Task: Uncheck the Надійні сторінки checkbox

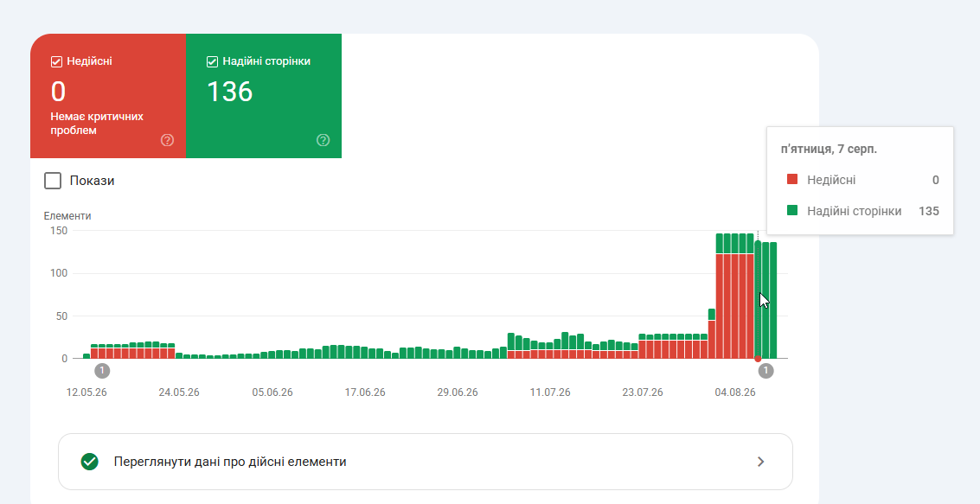Action: click(x=212, y=62)
